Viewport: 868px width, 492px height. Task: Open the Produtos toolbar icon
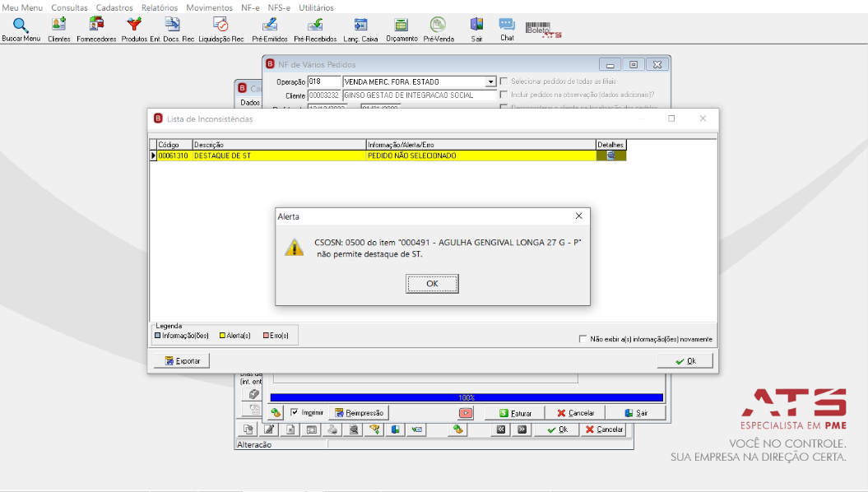point(134,25)
